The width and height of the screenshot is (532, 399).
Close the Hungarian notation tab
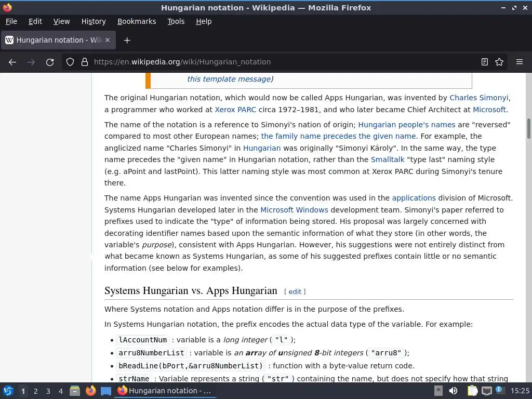(108, 40)
